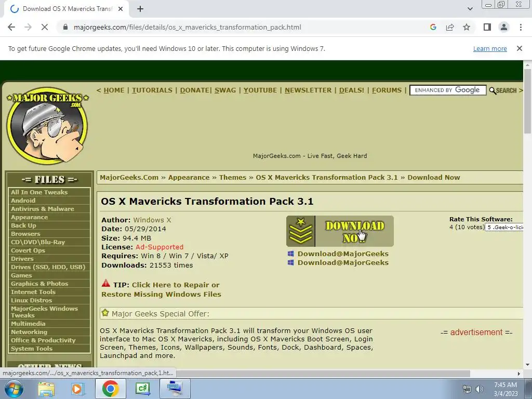Viewport: 532px width, 399px height.
Task: Click the horizontal scrollbar thumb
Action: tap(322, 374)
